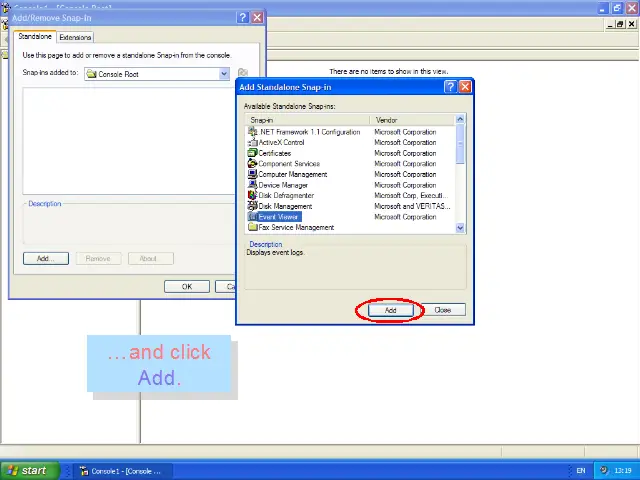Viewport: 640px width, 480px height.
Task: Select Disk Defragmenter in the list
Action: click(x=281, y=196)
